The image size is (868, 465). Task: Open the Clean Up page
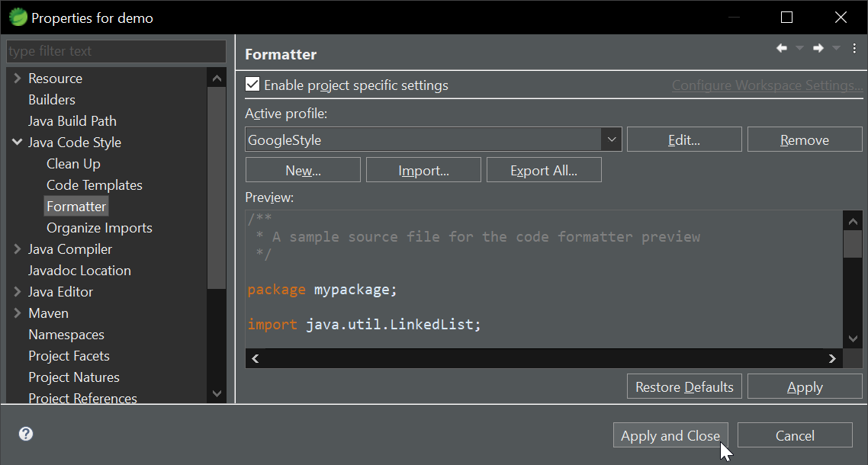coord(73,164)
